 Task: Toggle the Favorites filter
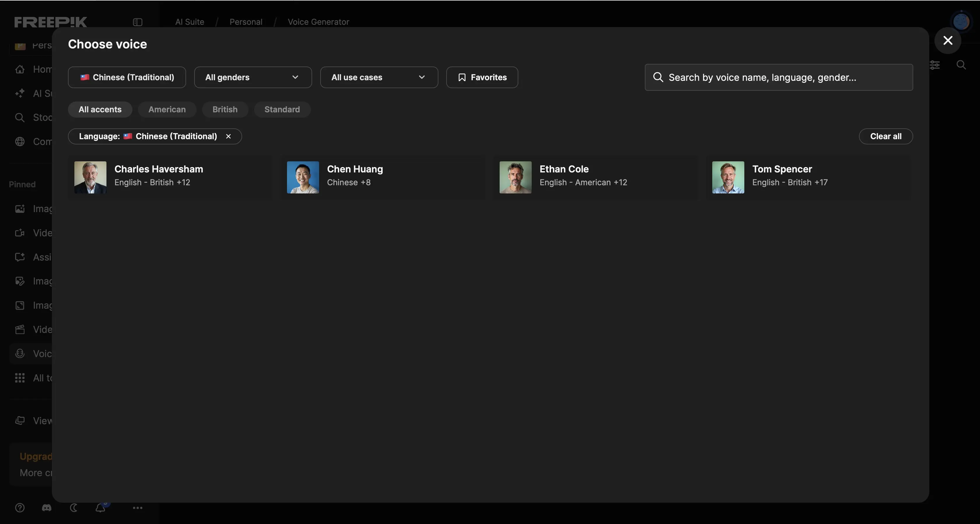pyautogui.click(x=482, y=77)
